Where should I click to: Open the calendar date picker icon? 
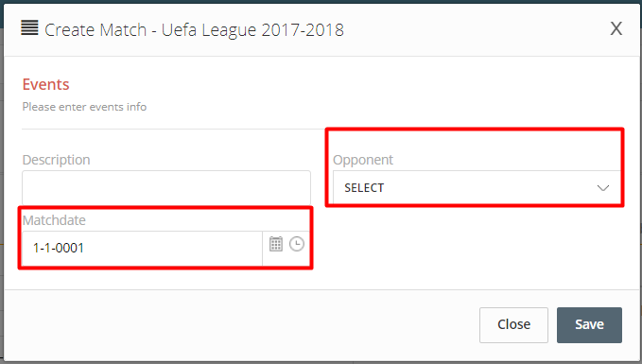pyautogui.click(x=276, y=244)
